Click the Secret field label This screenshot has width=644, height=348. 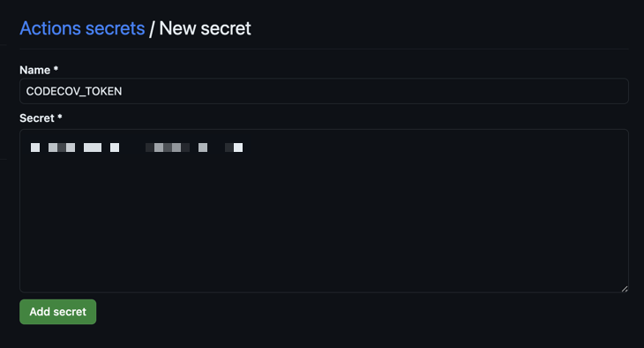(37, 118)
